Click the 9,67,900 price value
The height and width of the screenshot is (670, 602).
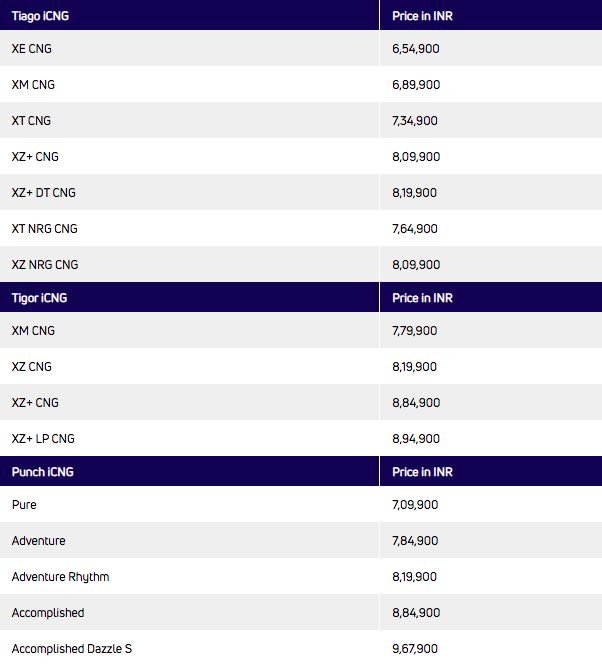(x=415, y=649)
